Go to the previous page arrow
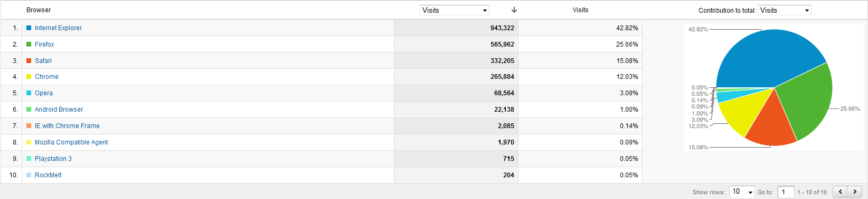The height and width of the screenshot is (199, 868). point(840,192)
